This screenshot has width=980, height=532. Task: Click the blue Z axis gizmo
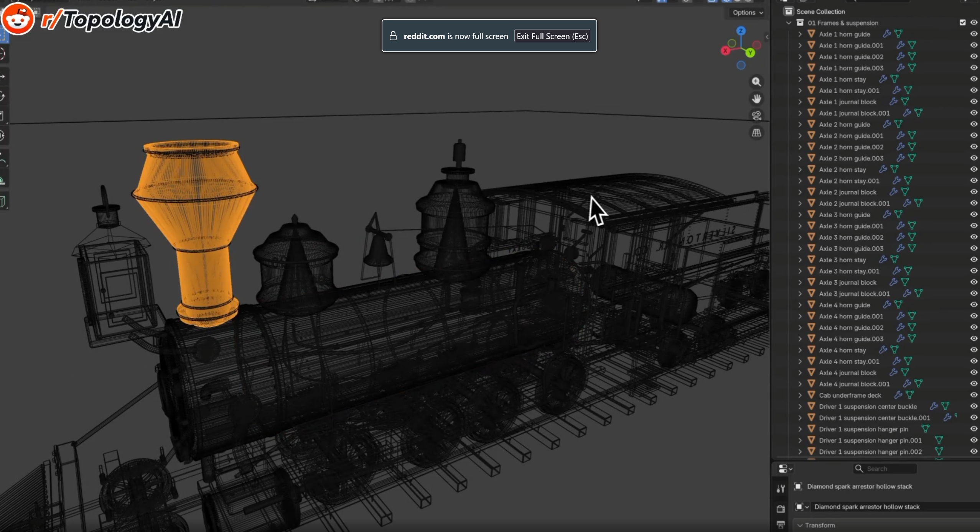741,31
